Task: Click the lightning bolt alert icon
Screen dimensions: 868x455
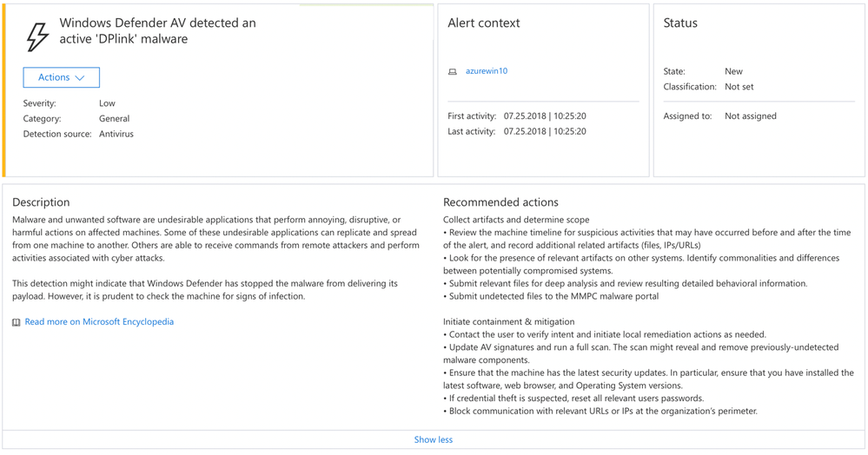Action: click(x=37, y=36)
